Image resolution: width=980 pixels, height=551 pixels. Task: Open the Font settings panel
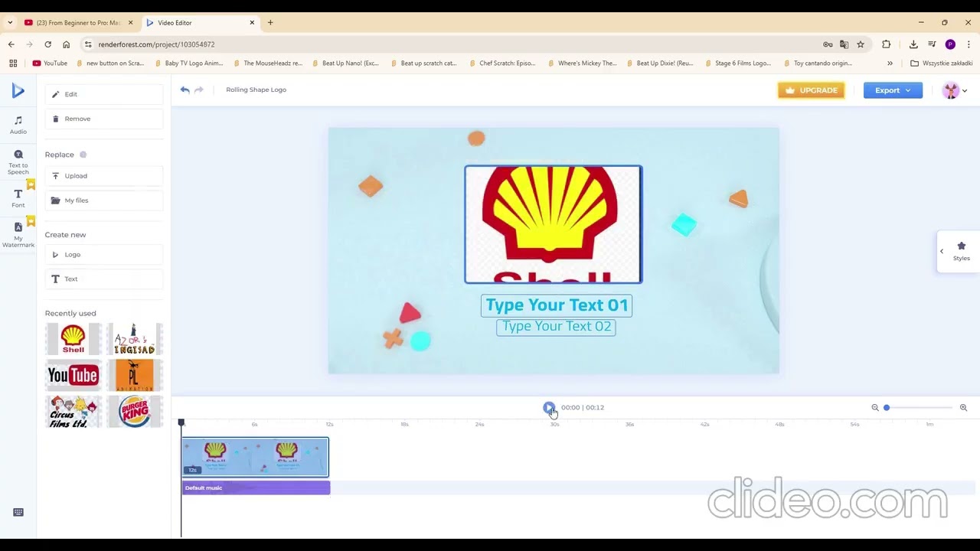18,198
